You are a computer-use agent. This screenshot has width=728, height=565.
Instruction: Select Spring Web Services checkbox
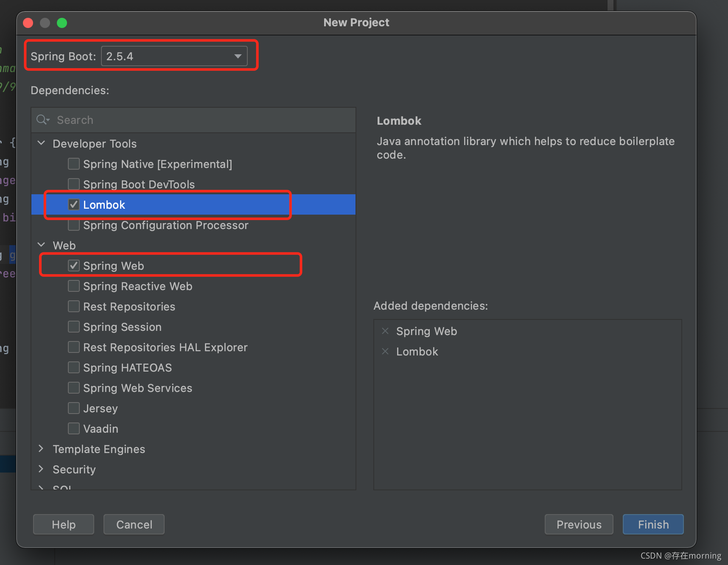click(74, 388)
